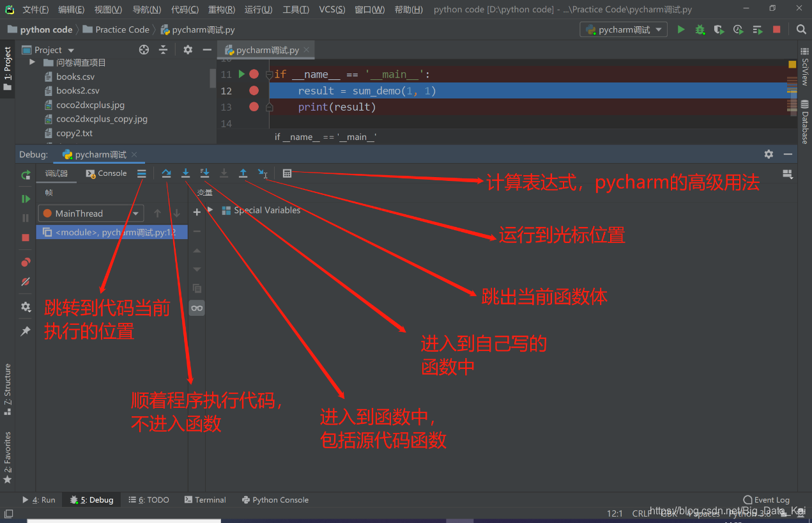Click the run gutter arrow on line 11
The image size is (812, 523).
[x=241, y=74]
